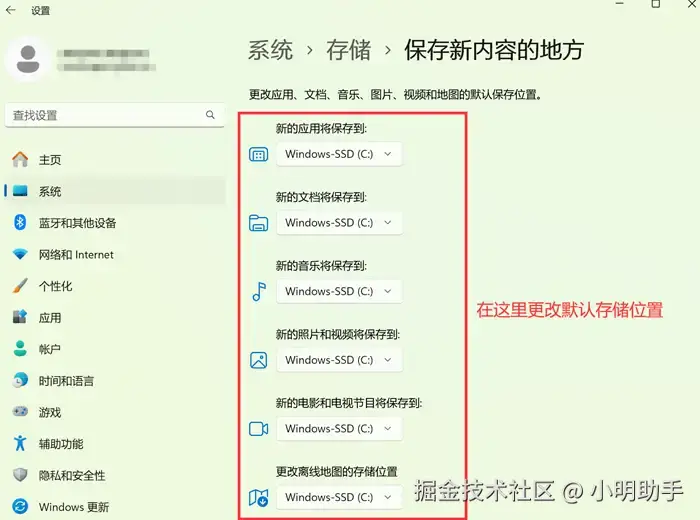This screenshot has height=520, width=700.
Task: Click the documents folder icon
Action: [258, 223]
